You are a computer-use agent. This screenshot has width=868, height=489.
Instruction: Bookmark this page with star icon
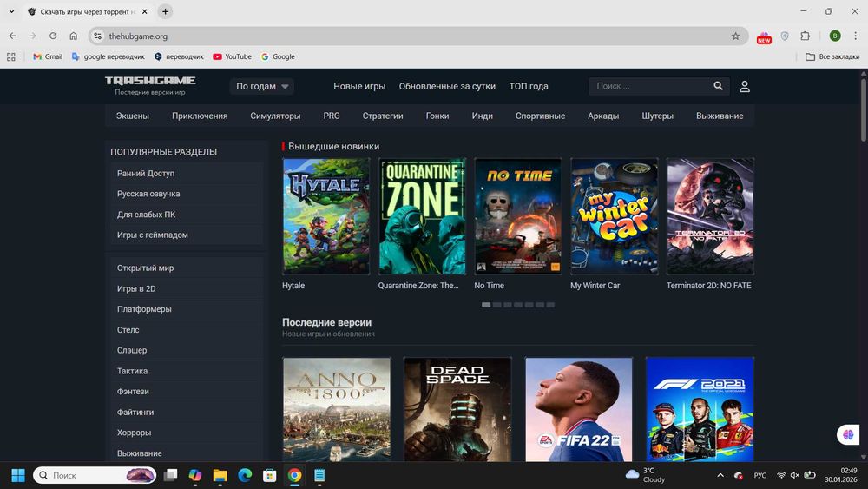click(x=736, y=36)
